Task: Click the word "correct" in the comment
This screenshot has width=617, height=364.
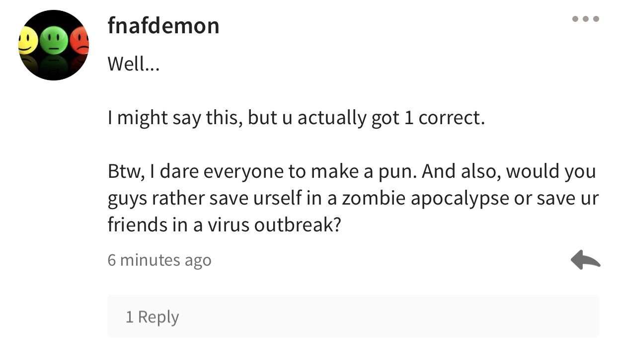Action: tap(450, 119)
